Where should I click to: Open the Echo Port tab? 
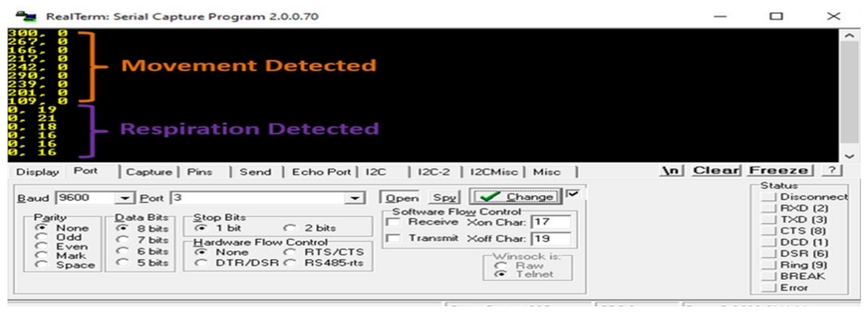pyautogui.click(x=321, y=172)
